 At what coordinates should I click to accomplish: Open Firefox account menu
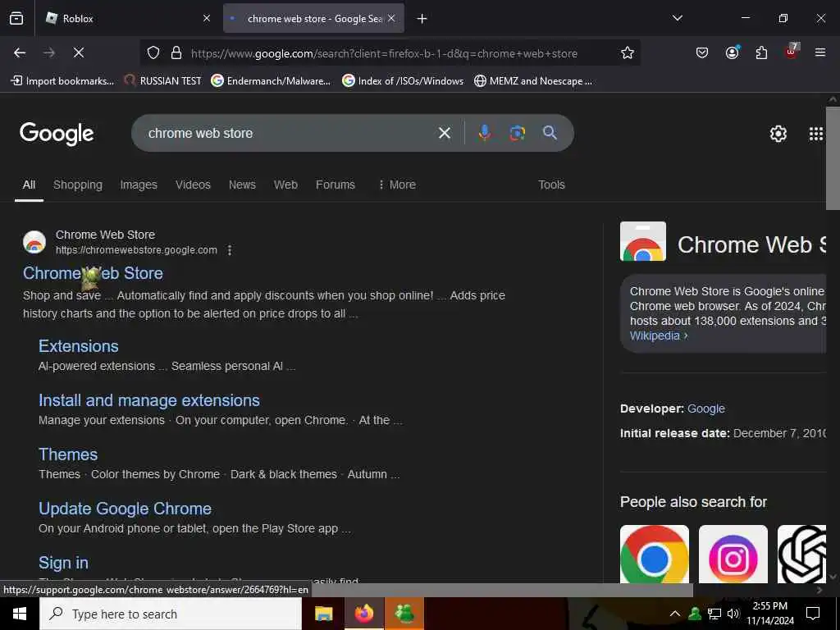pos(733,52)
